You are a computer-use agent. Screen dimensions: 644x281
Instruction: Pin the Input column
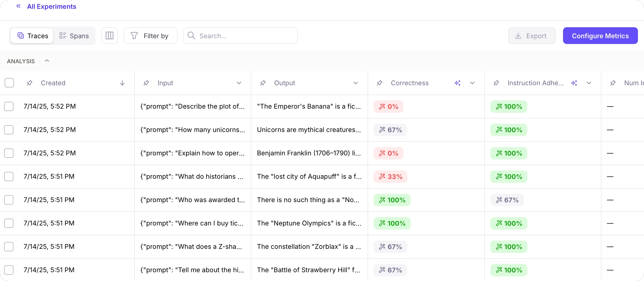[x=146, y=83]
